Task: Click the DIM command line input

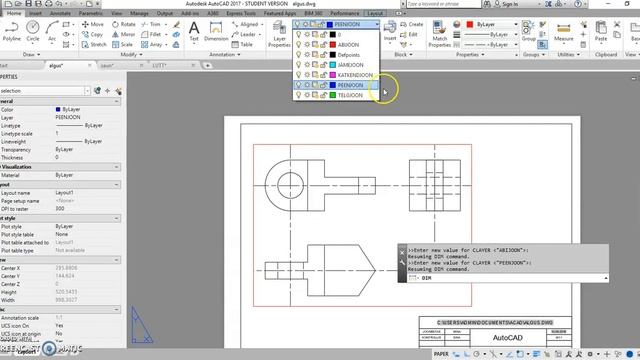Action: click(508, 278)
